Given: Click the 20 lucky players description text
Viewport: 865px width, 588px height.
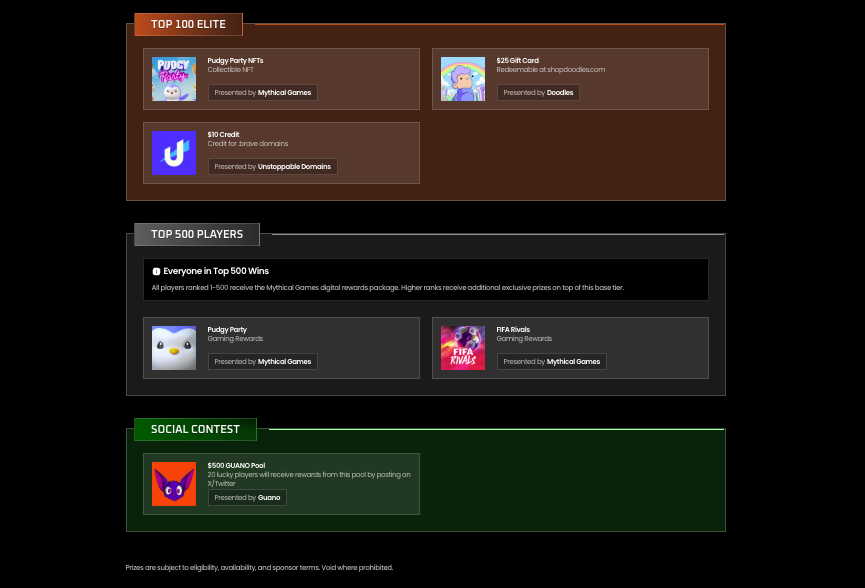Looking at the screenshot, I should [309, 479].
